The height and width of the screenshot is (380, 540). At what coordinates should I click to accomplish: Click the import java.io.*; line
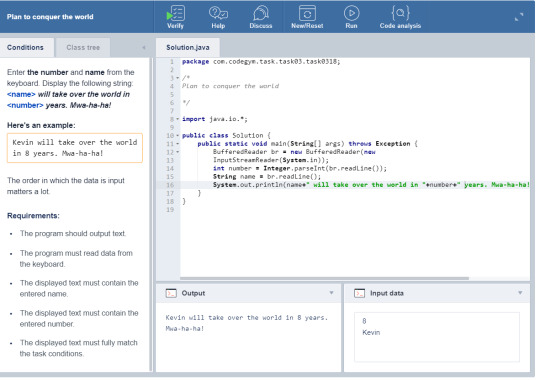(x=216, y=120)
